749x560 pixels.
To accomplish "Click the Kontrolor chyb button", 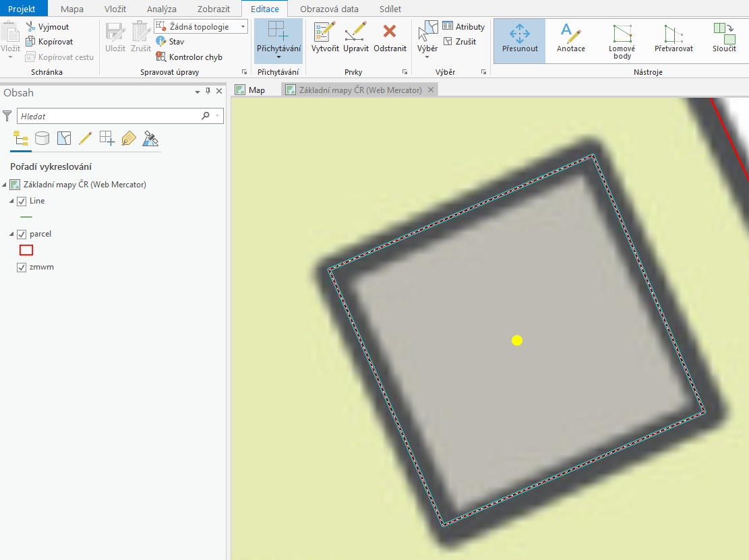I will coord(189,57).
